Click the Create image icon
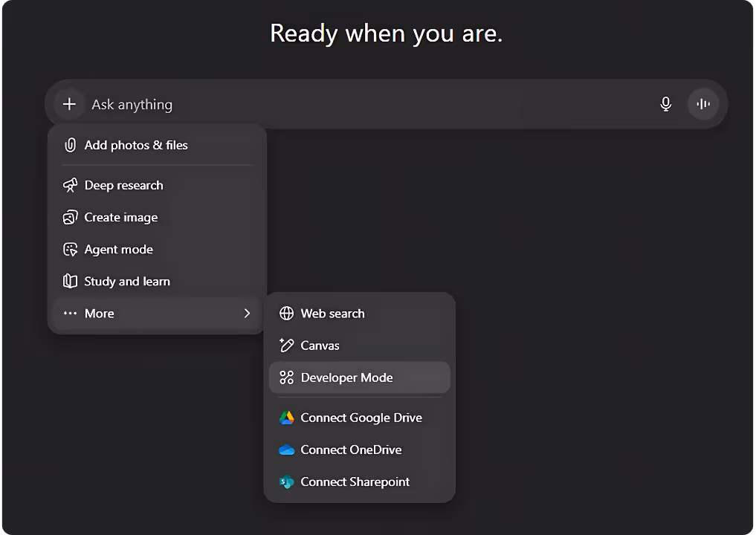 tap(69, 217)
